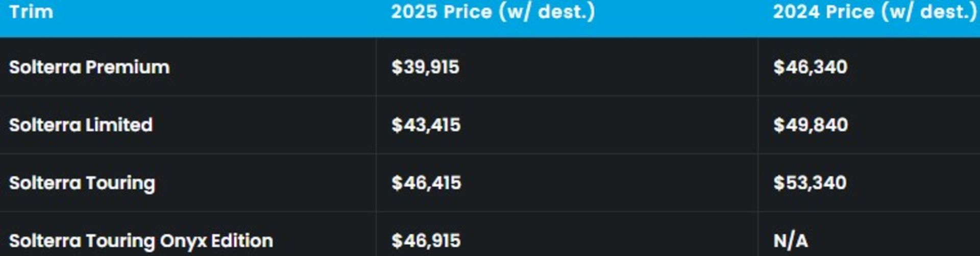Click "(w/ dest.)" in the 2024 header

pyautogui.click(x=929, y=12)
